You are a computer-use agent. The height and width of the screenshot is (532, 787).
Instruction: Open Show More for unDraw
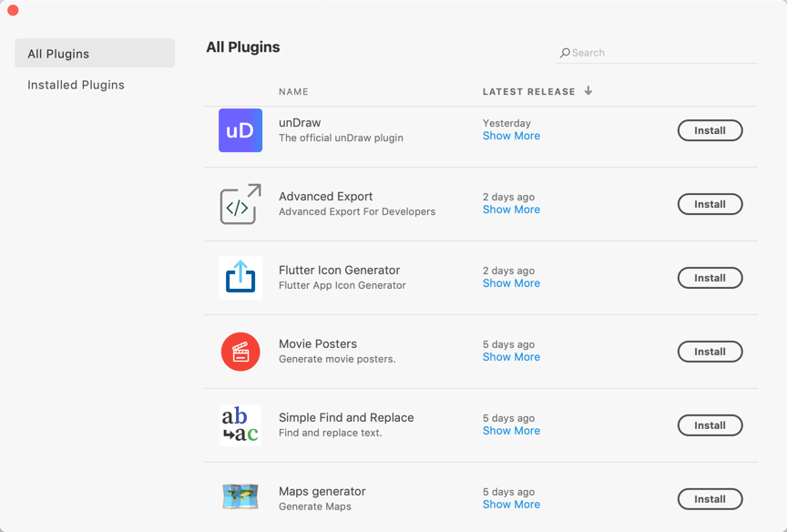coord(511,136)
